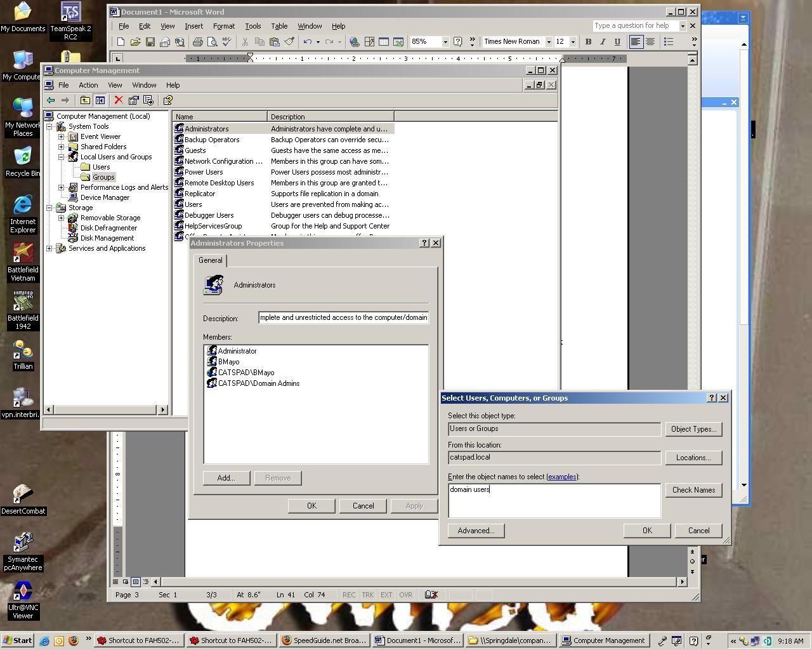This screenshot has width=812, height=650.
Task: Click the Save icon in Word toolbar
Action: tap(150, 42)
